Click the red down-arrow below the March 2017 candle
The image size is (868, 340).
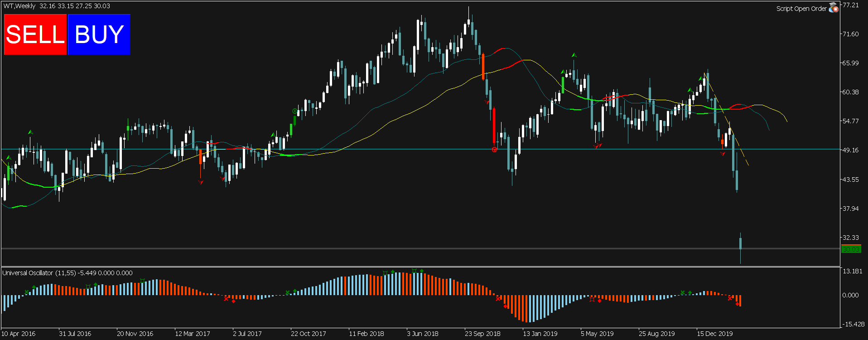201,182
